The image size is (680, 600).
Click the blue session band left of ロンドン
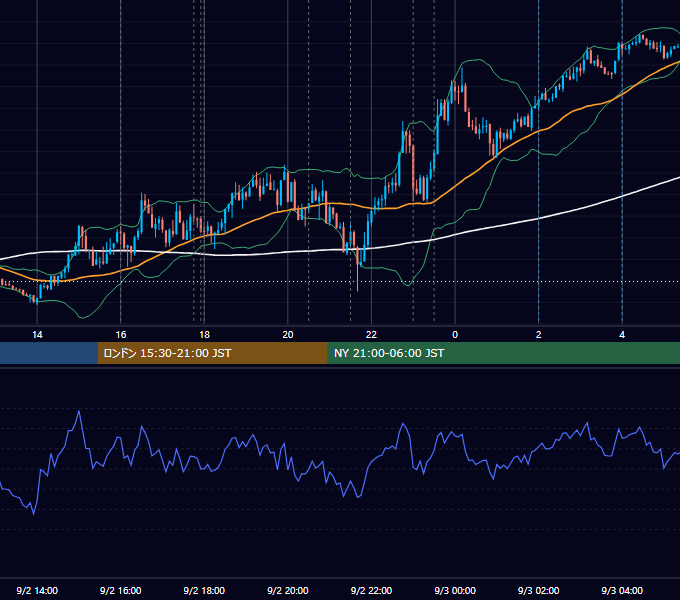49,353
